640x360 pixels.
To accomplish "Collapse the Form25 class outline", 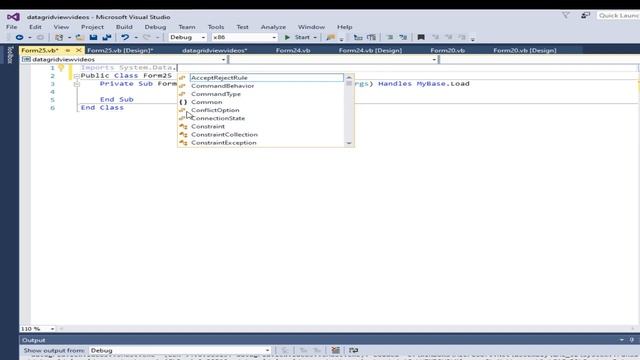I will [x=77, y=76].
